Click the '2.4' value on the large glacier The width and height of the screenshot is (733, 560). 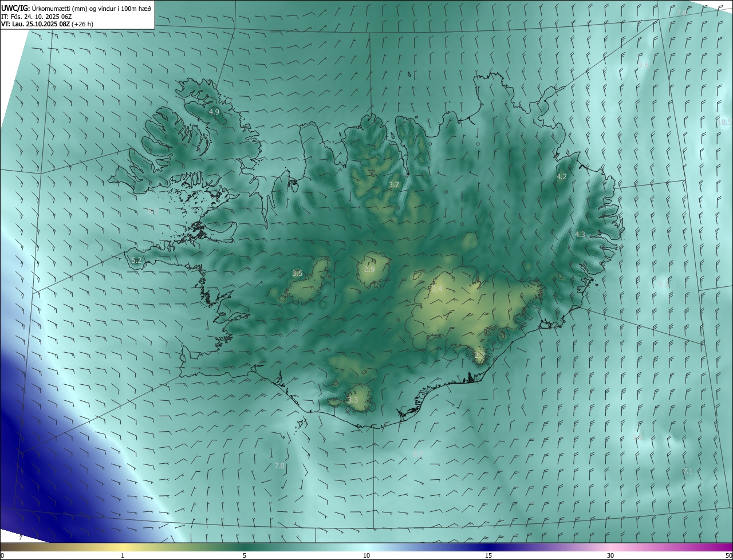click(x=437, y=289)
